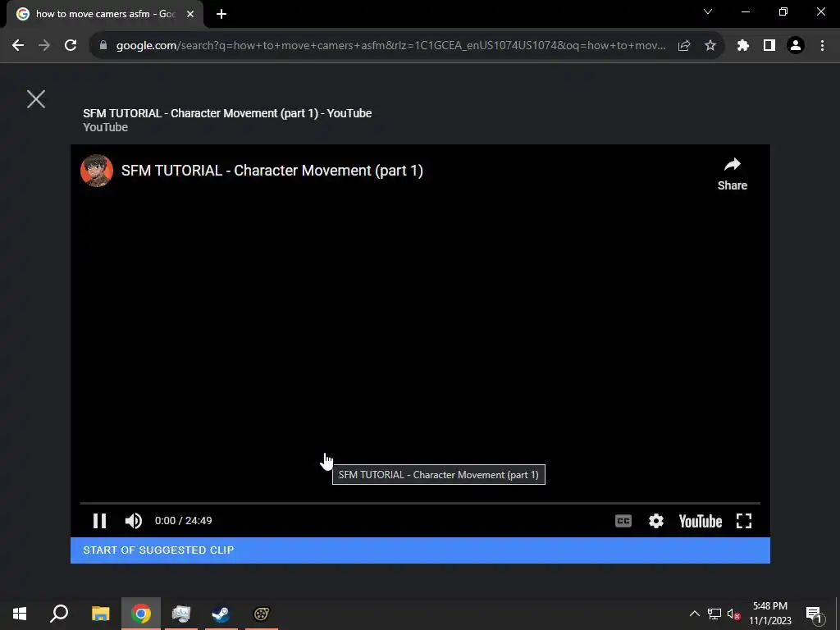Open the Chrome extensions puzzle icon
Viewport: 840px width, 630px height.
(x=743, y=46)
